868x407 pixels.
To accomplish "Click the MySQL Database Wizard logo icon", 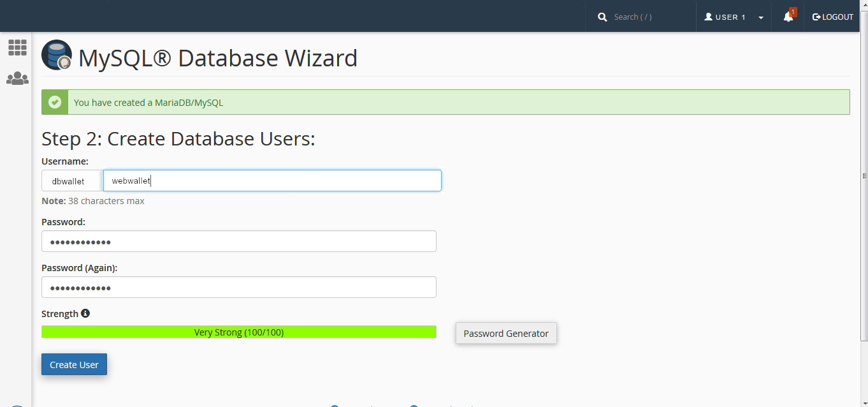I will [57, 56].
